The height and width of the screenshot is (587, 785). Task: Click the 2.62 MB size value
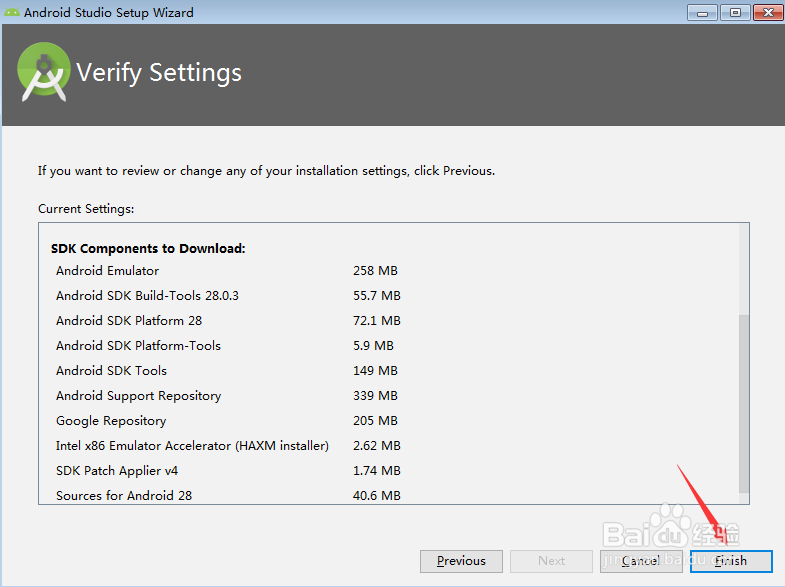376,446
